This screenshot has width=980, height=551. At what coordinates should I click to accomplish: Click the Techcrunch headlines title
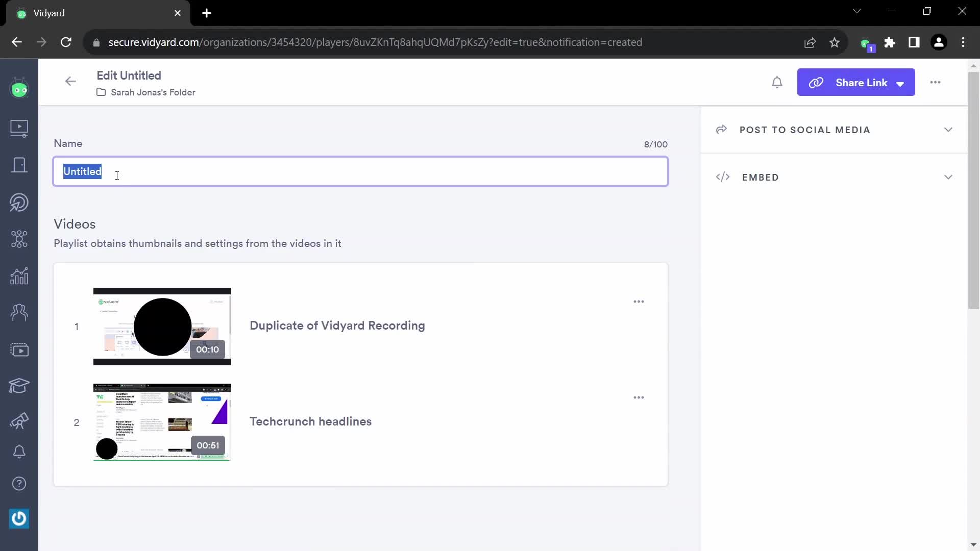pyautogui.click(x=311, y=421)
